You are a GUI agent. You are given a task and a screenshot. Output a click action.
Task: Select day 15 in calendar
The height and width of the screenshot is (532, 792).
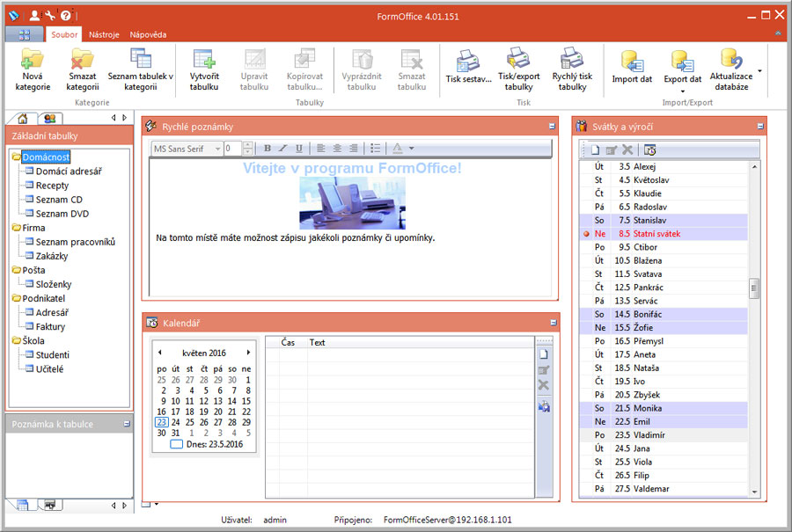246,401
